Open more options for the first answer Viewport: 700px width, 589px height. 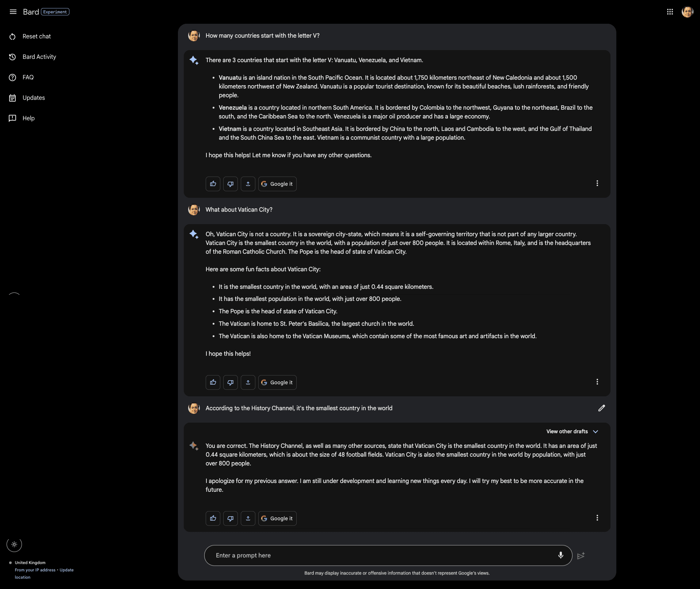pyautogui.click(x=597, y=183)
